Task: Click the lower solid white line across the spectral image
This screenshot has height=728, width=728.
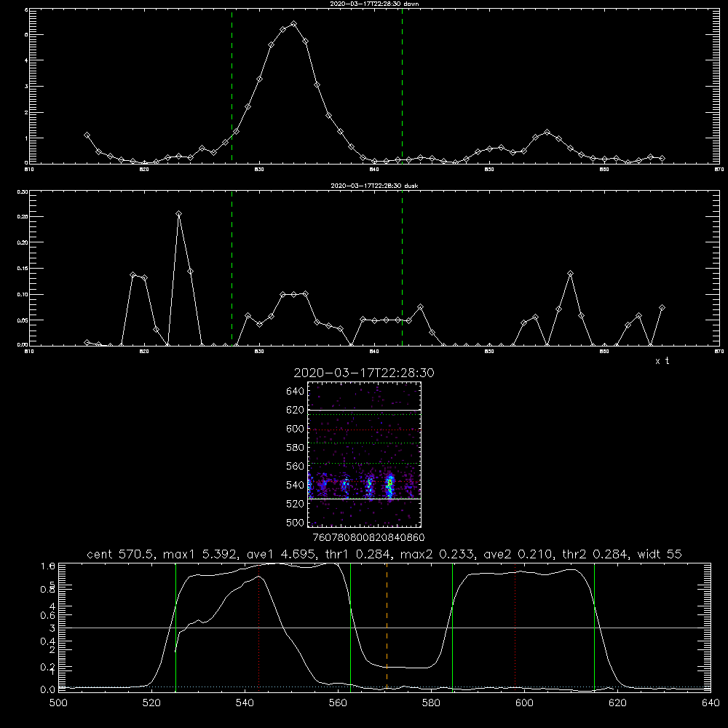Action: [365, 499]
